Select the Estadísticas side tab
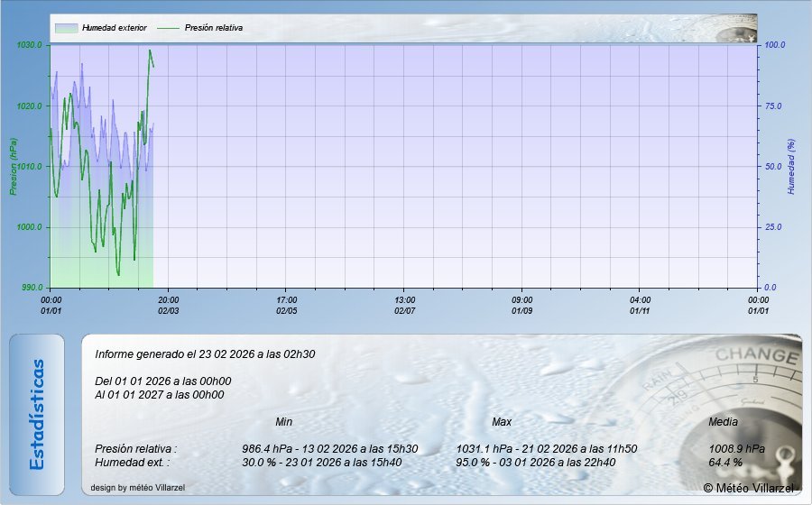This screenshot has height=505, width=812. pyautogui.click(x=37, y=415)
